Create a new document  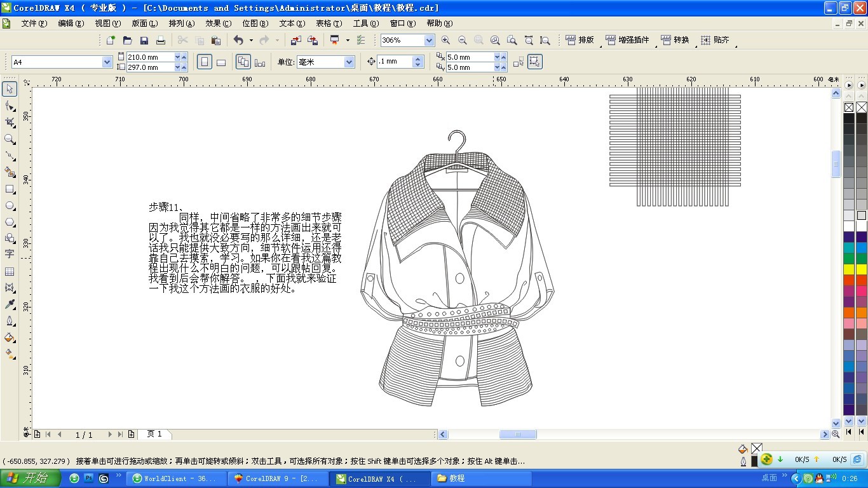point(111,40)
